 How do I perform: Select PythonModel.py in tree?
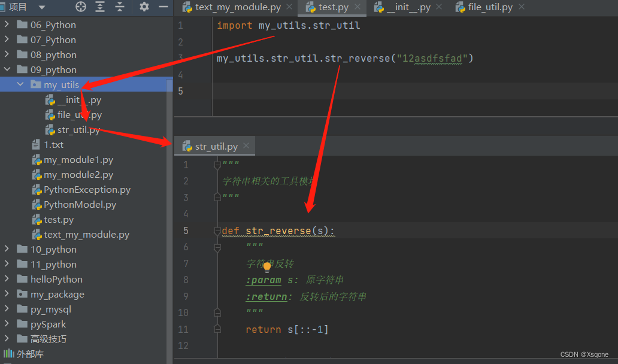(x=80, y=205)
